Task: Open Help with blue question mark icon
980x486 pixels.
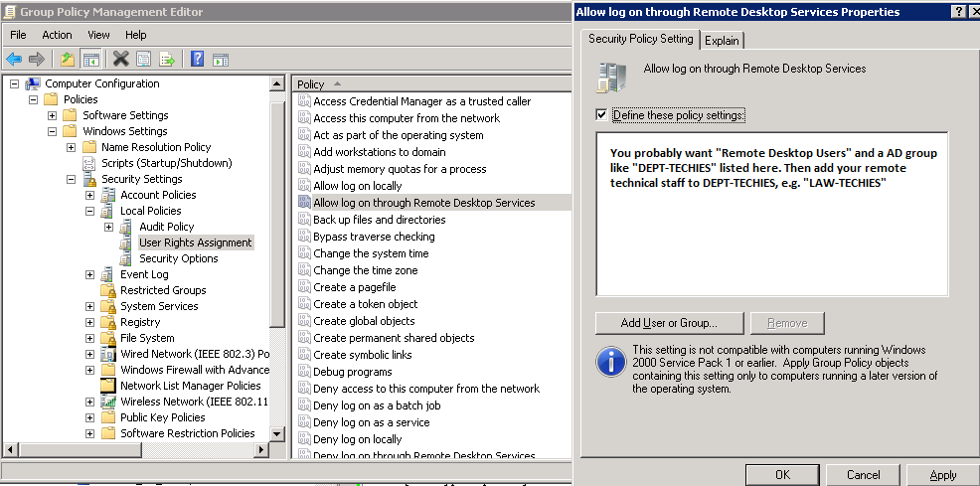Action: [197, 59]
